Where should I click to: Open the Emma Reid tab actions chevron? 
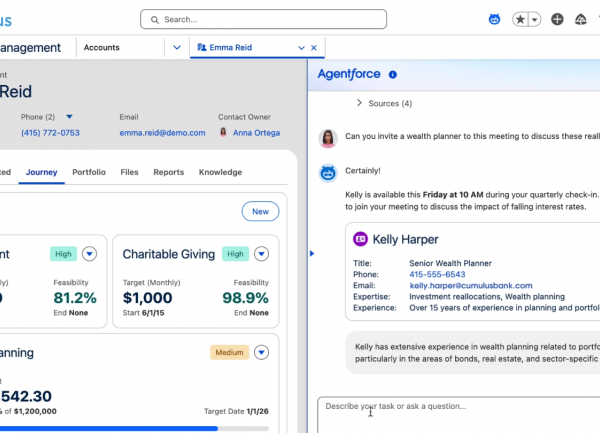(x=301, y=48)
